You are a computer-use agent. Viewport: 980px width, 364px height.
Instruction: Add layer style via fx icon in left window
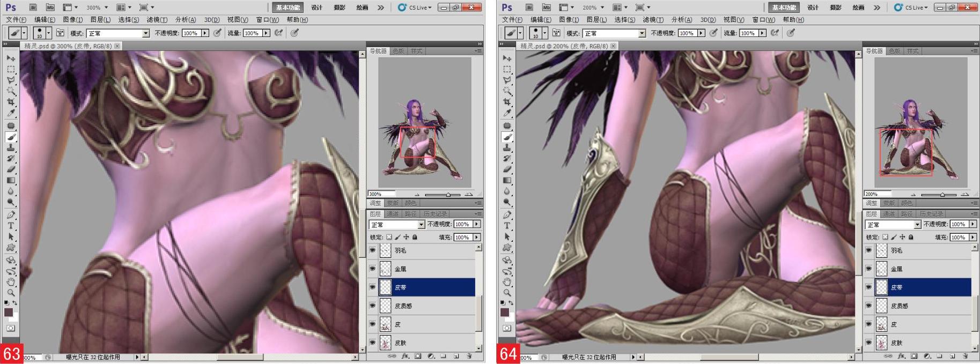coord(405,356)
